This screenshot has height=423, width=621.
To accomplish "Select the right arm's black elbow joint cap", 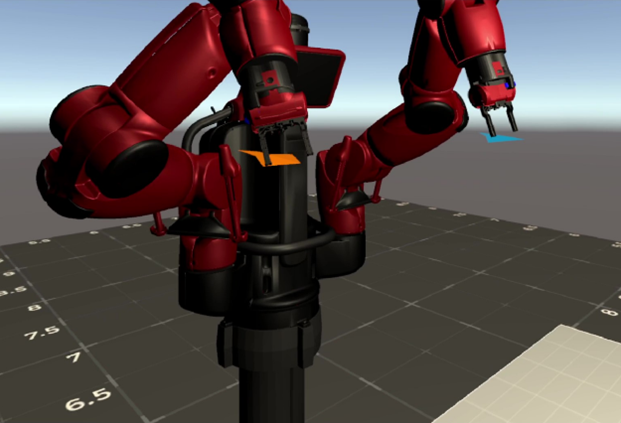I will pyautogui.click(x=432, y=112).
